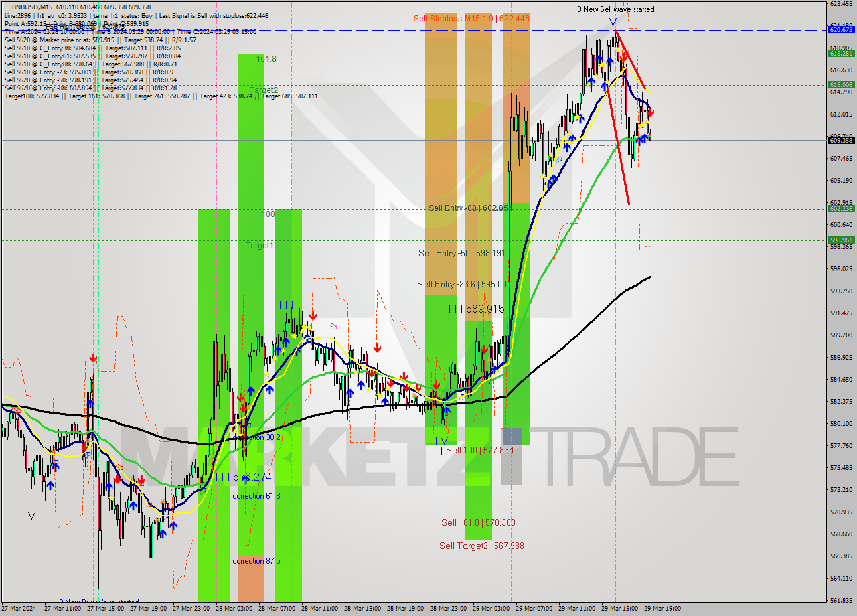Select the 'Sell Entry -88 | 602.854' label
Image resolution: width=857 pixels, height=616 pixels.
(x=471, y=208)
